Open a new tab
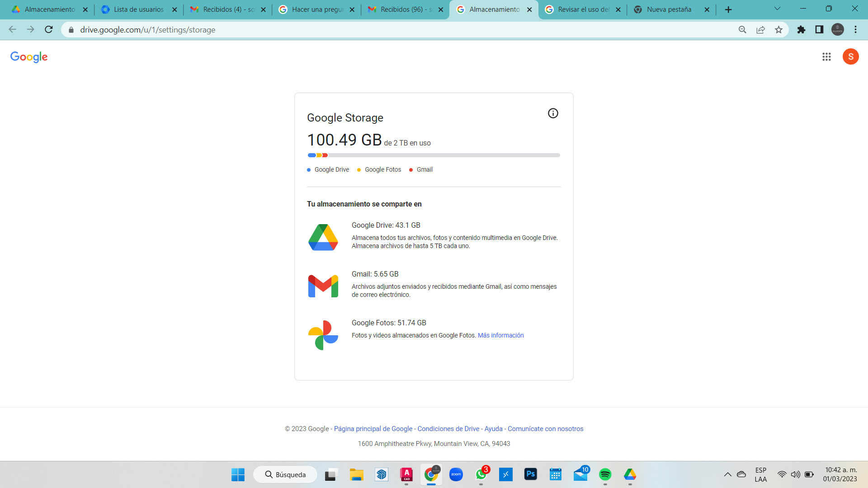Screen dimensions: 868x488 click(x=728, y=9)
